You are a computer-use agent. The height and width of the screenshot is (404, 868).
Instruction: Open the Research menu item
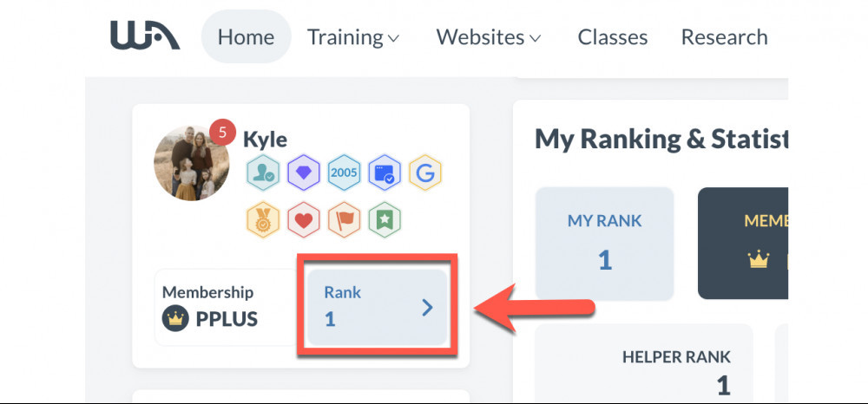[724, 37]
